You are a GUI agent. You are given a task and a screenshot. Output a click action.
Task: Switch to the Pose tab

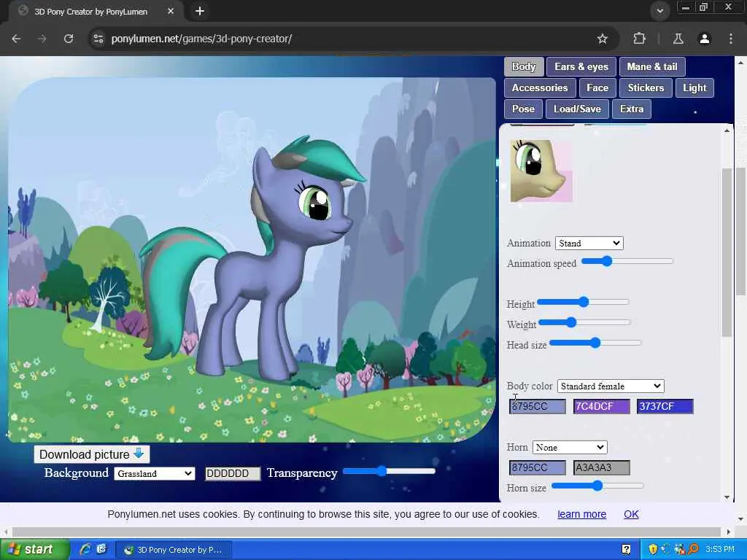[523, 109]
